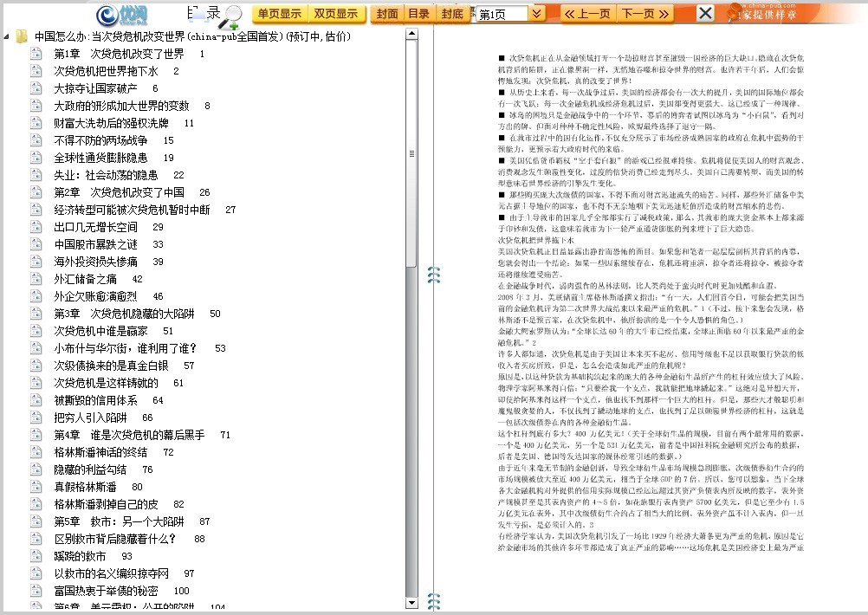
Task: Click page icon beside 第2章 次贷危机改变了中国
Action: pyautogui.click(x=36, y=192)
